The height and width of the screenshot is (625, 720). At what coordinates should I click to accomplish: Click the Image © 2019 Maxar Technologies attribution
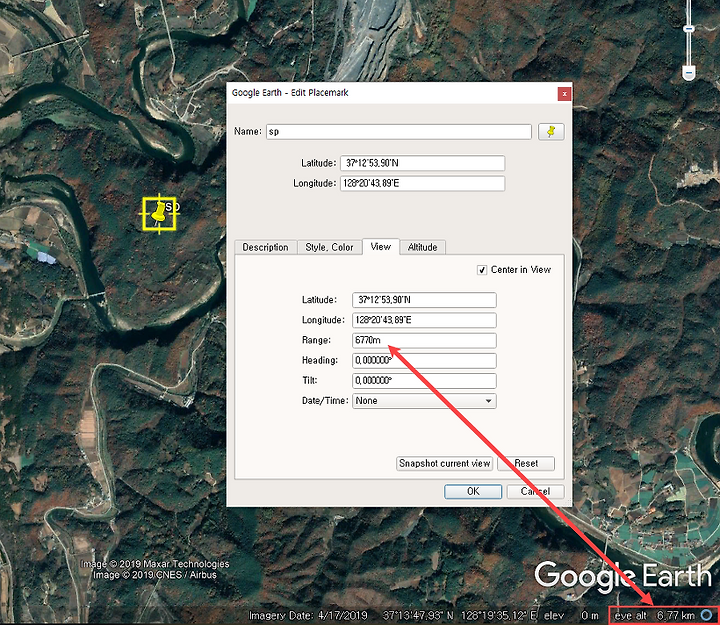tap(155, 564)
